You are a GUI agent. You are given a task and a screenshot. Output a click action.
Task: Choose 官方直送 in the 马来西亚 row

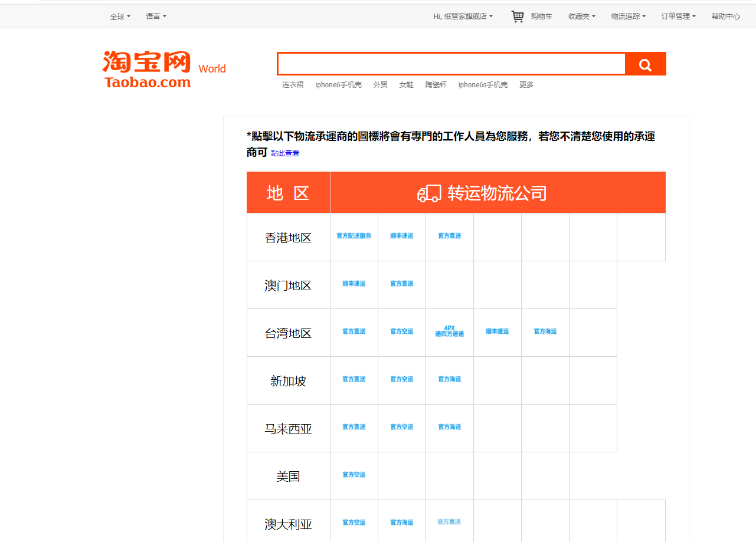click(354, 427)
